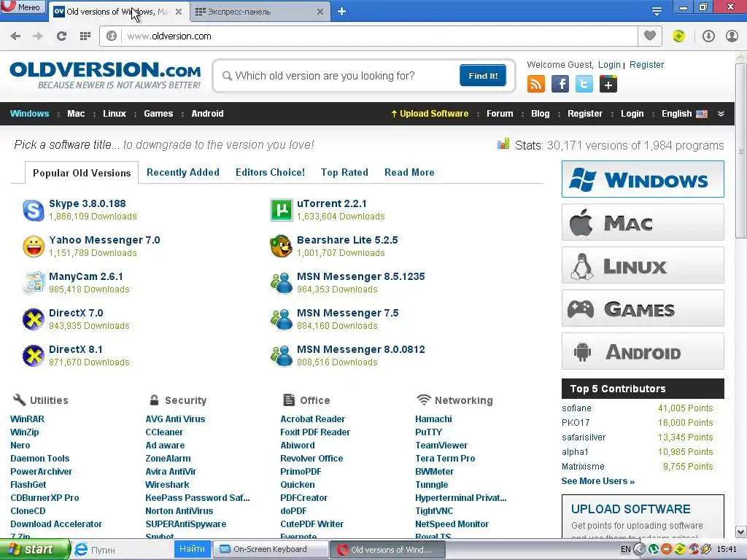
Task: Select the Recently Added tab
Action: (x=183, y=172)
